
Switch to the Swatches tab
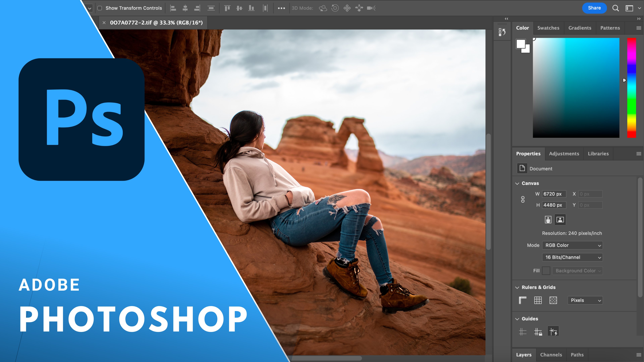(548, 28)
